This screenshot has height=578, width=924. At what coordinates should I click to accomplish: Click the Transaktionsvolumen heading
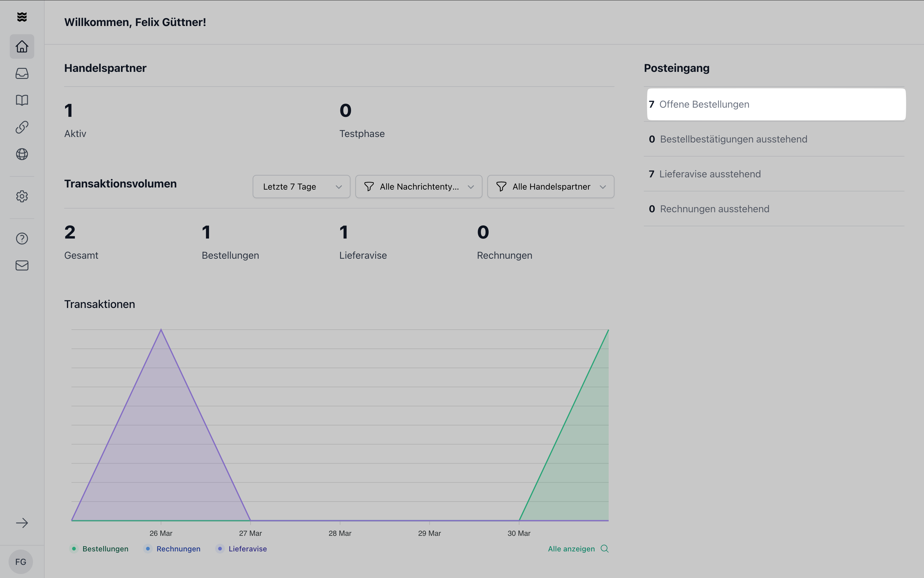pos(120,183)
